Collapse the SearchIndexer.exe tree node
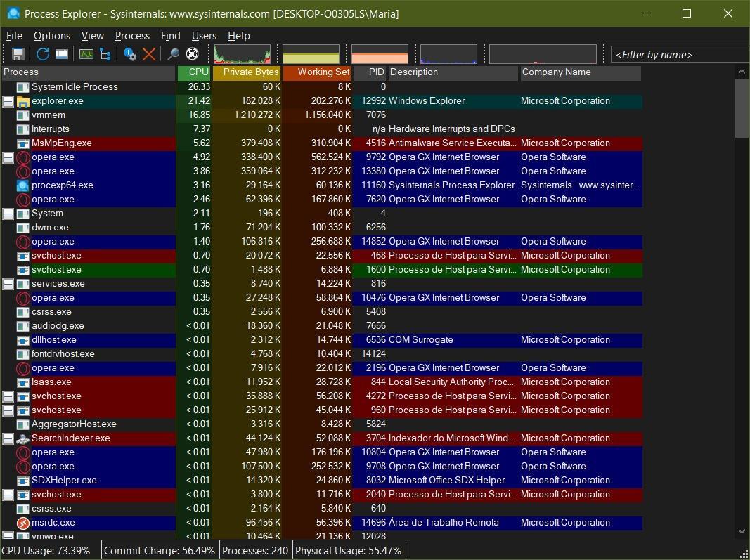Viewport: 750px width, 560px height. [8, 438]
